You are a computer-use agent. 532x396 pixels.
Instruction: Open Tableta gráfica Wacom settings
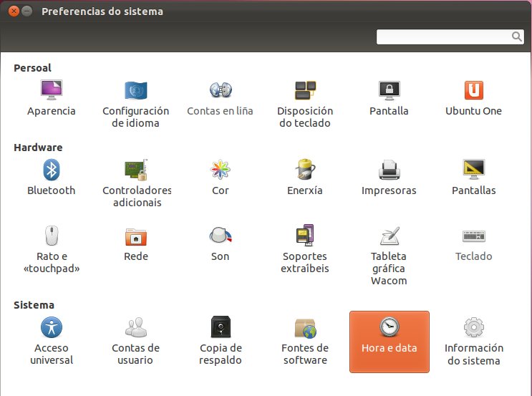(390, 256)
